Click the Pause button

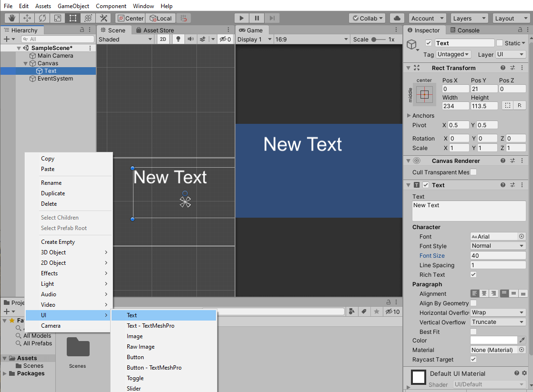tap(256, 18)
